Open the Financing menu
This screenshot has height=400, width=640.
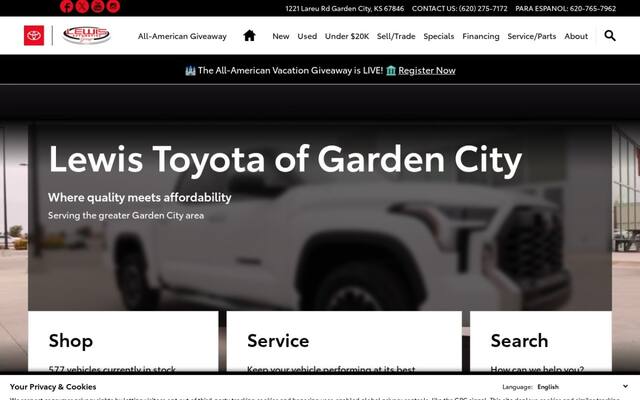click(481, 36)
